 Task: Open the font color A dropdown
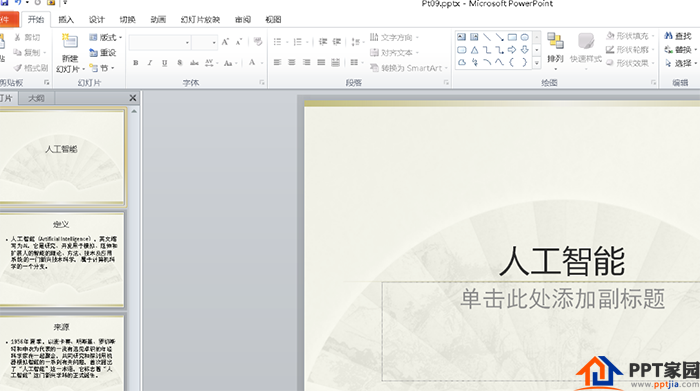coord(262,63)
